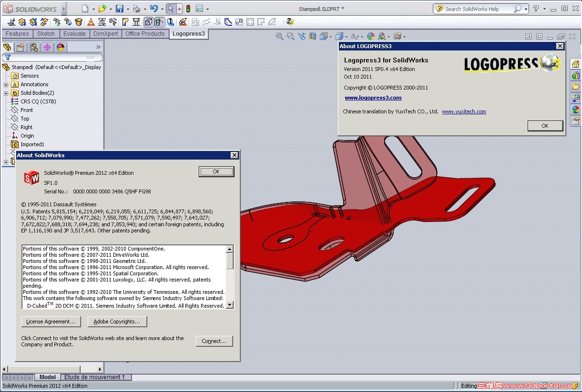The width and height of the screenshot is (582, 392).
Task: Open the dropdown next to Save icon
Action: pos(128,9)
